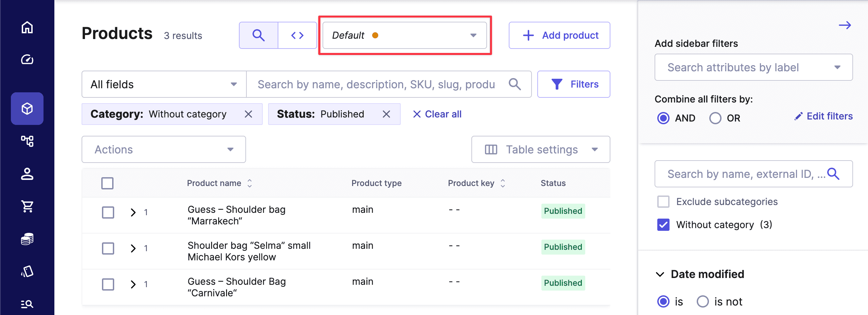
Task: Click the Published badge for Marrakech row
Action: tap(563, 211)
